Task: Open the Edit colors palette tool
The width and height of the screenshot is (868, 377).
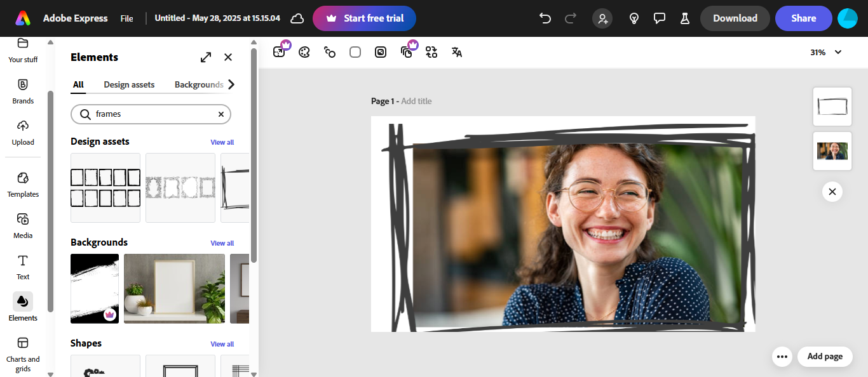Action: [x=304, y=52]
